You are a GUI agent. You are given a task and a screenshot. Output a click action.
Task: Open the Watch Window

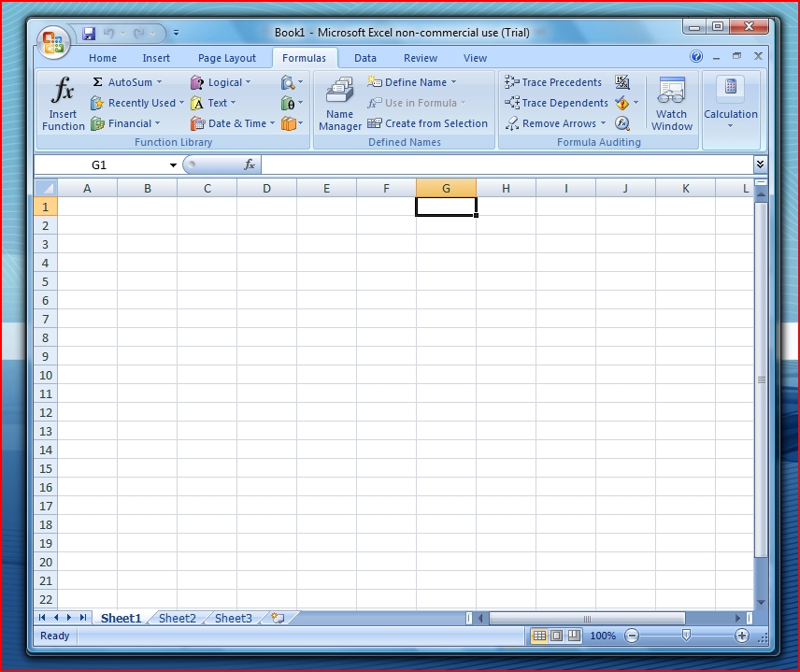pyautogui.click(x=671, y=103)
